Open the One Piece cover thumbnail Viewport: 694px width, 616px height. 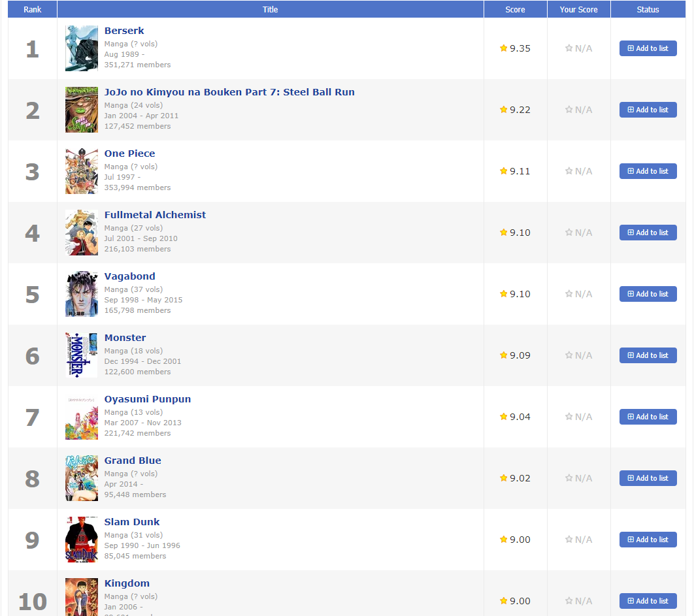click(82, 170)
